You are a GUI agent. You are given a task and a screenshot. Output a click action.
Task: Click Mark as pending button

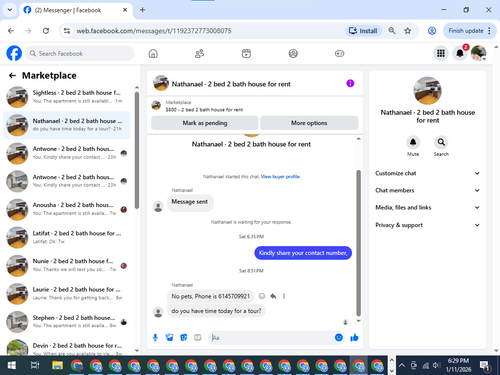click(x=205, y=123)
